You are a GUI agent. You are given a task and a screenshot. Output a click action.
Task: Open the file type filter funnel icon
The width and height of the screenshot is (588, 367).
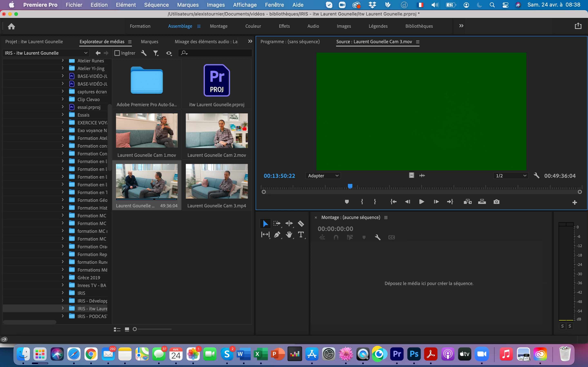[x=156, y=53]
